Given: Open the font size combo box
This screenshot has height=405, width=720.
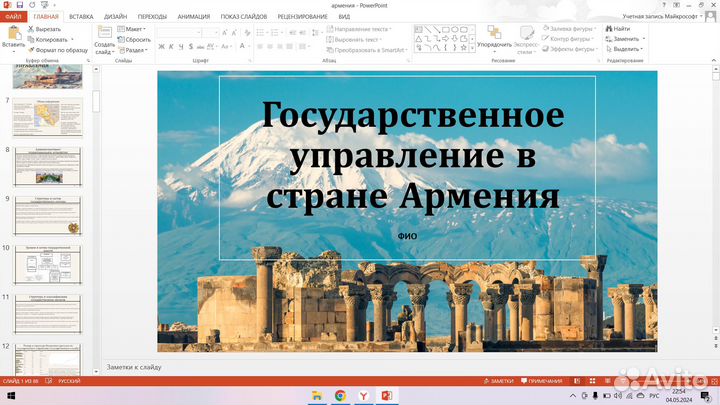Looking at the screenshot, I should pos(210,33).
